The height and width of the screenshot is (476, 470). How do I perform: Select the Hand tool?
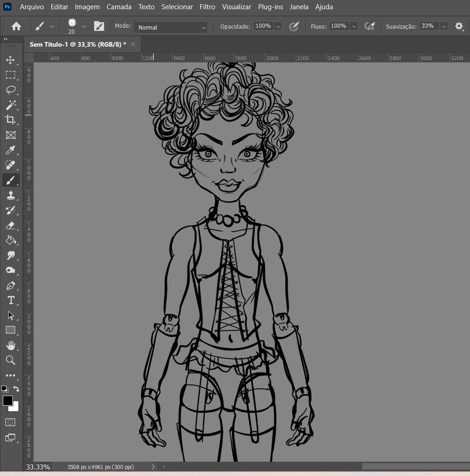tap(10, 346)
